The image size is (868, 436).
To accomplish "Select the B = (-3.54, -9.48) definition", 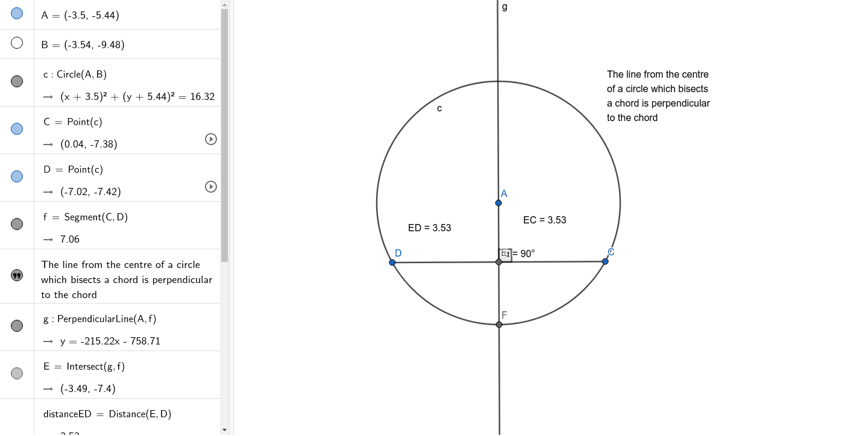I will [x=83, y=45].
